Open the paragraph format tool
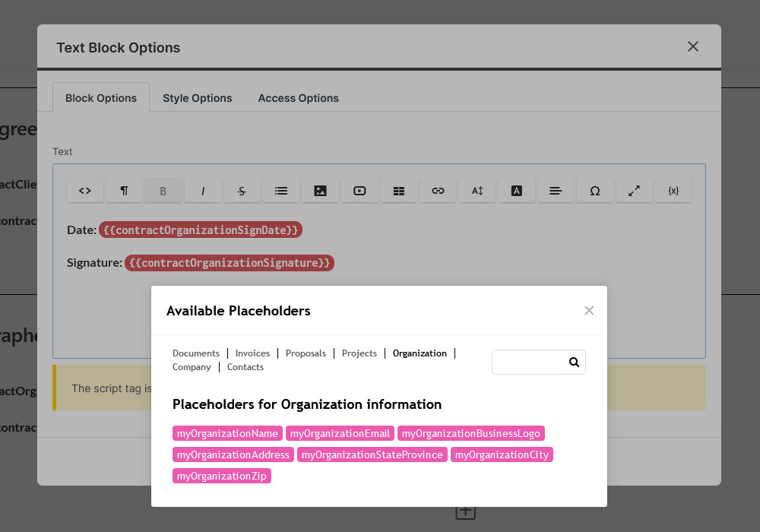 click(x=124, y=191)
